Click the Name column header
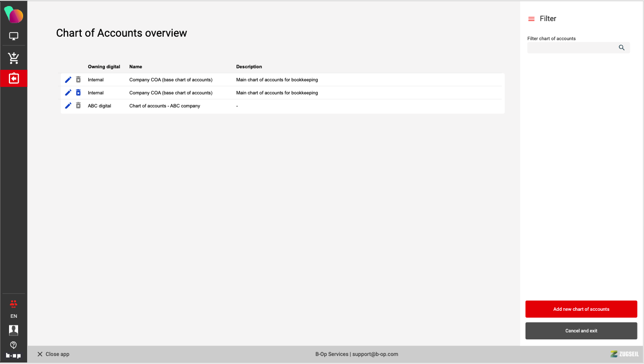 [136, 67]
